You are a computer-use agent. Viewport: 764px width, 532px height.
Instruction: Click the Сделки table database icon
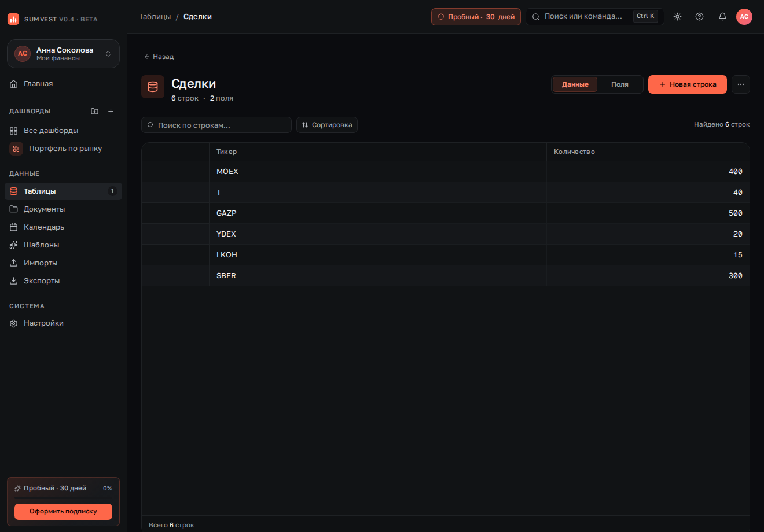(x=153, y=87)
